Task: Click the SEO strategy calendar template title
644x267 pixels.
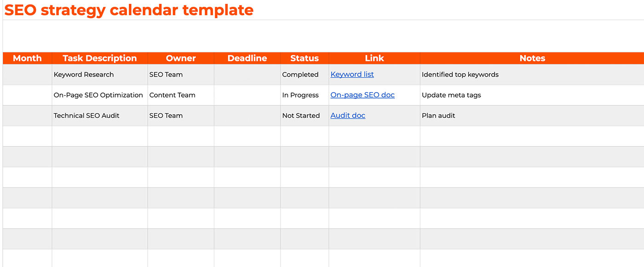Action: [x=129, y=10]
